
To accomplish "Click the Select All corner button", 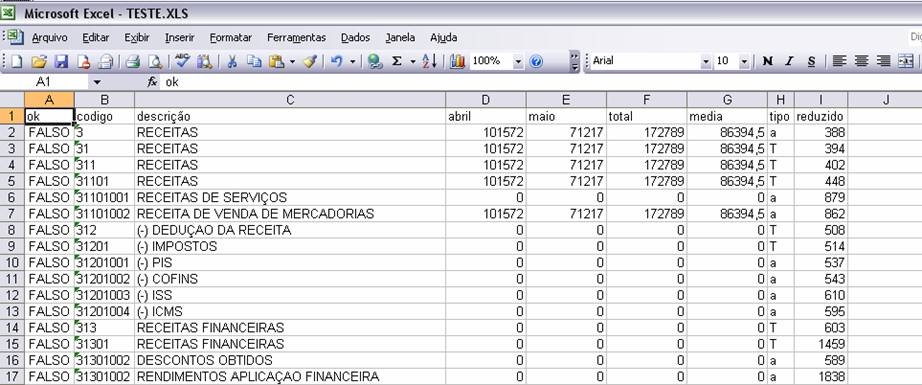I will [x=12, y=100].
